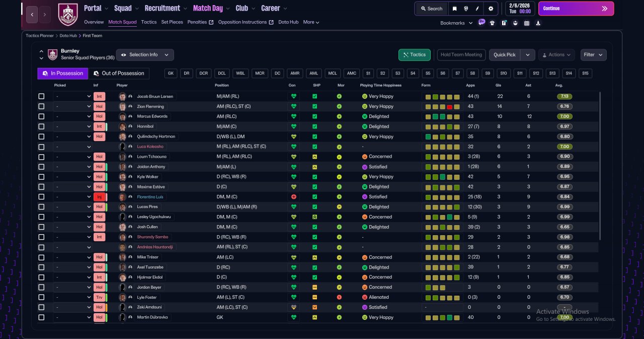This screenshot has height=339, width=644.
Task: Open the settings gear icon
Action: (x=491, y=9)
